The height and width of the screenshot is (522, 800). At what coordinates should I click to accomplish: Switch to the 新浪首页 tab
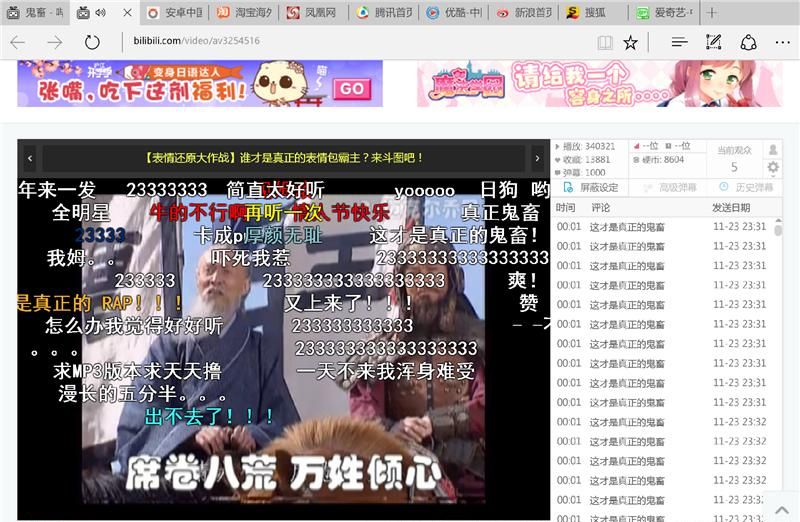tap(524, 13)
